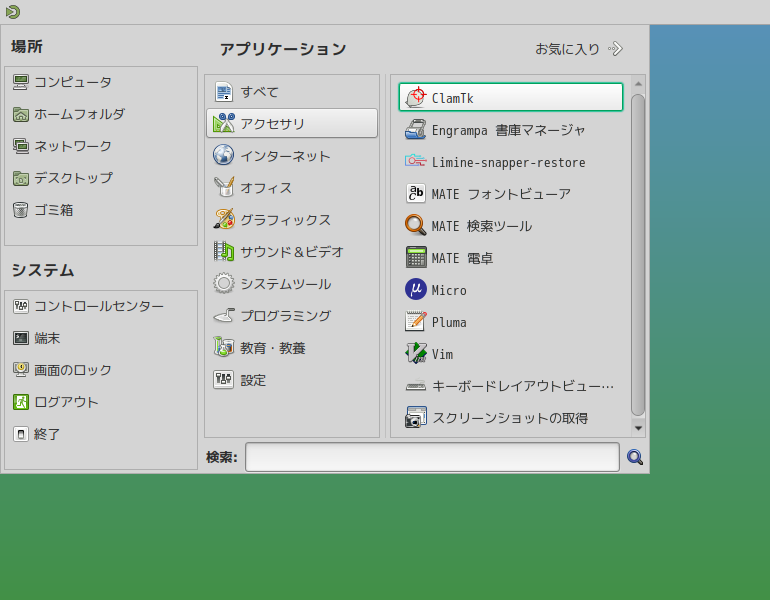Click the application list scrollbar thumb
770x600 pixels.
638,255
